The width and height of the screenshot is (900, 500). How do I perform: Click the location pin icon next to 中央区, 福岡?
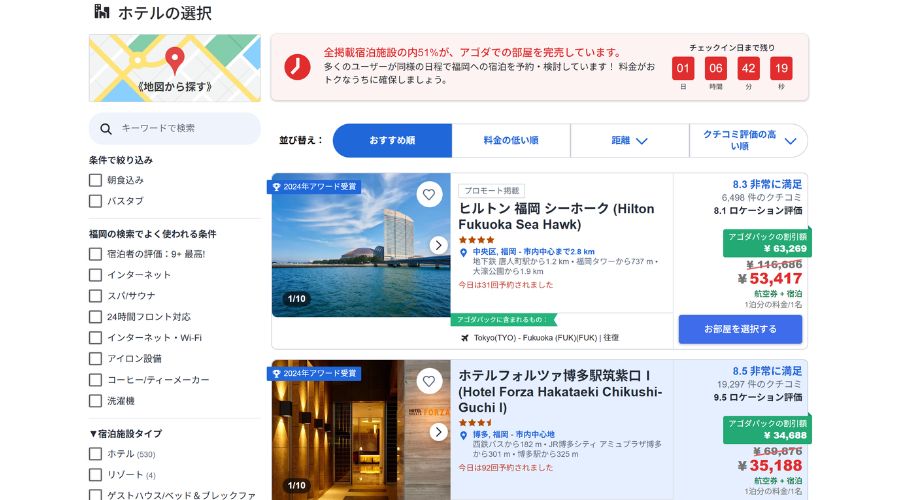464,253
